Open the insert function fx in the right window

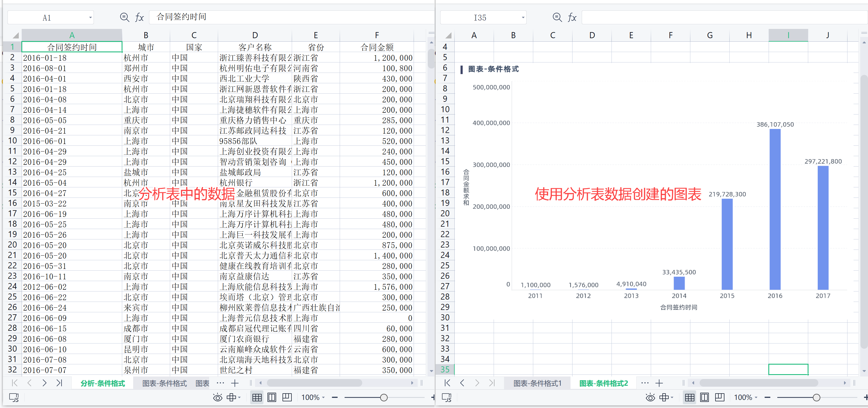pos(572,17)
